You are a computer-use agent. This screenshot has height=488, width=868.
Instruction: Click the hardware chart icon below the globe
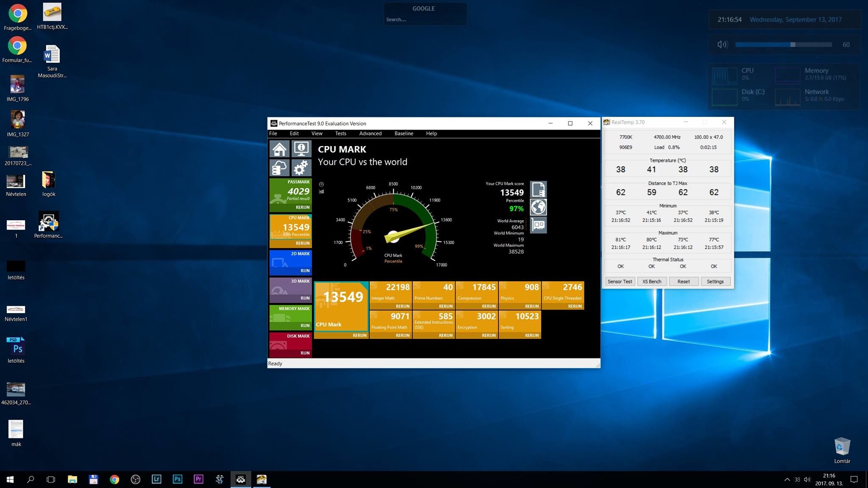tap(538, 225)
